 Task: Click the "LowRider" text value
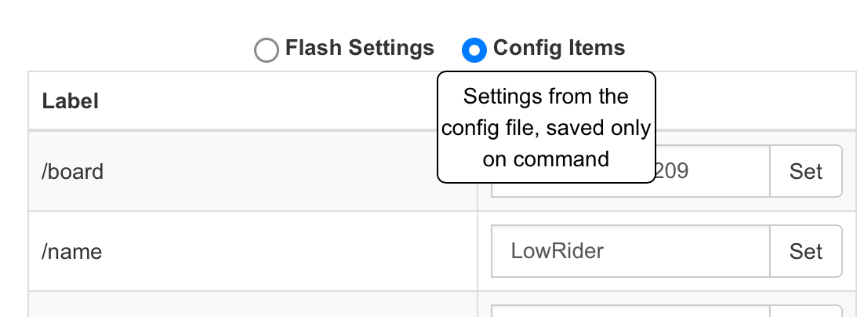[x=557, y=251]
